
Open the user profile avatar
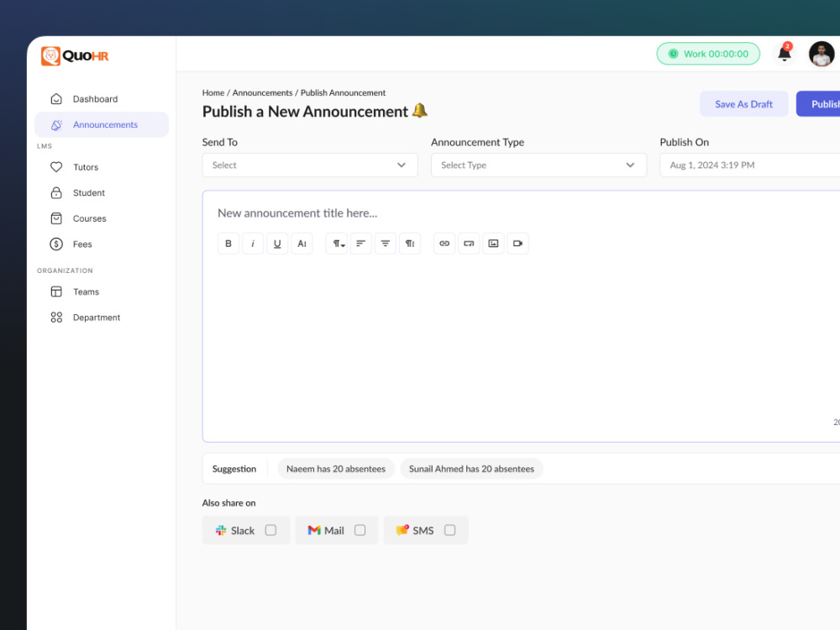[822, 54]
